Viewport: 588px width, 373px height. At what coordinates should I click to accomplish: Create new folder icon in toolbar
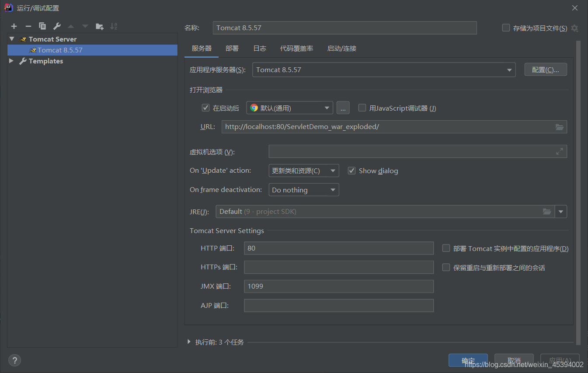pos(100,26)
